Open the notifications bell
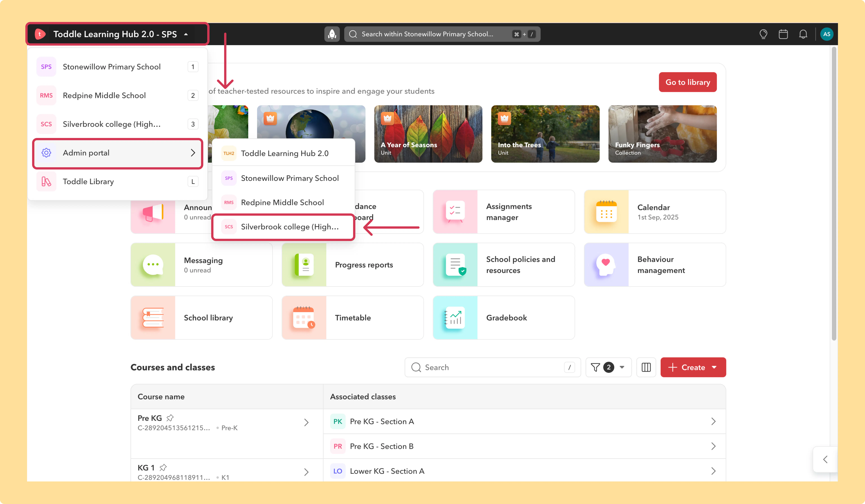This screenshot has width=865, height=504. (803, 34)
